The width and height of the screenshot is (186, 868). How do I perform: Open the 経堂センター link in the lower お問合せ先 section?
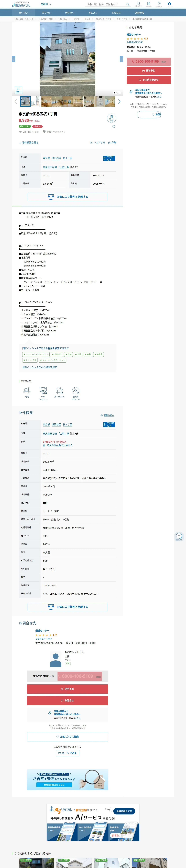42,630
